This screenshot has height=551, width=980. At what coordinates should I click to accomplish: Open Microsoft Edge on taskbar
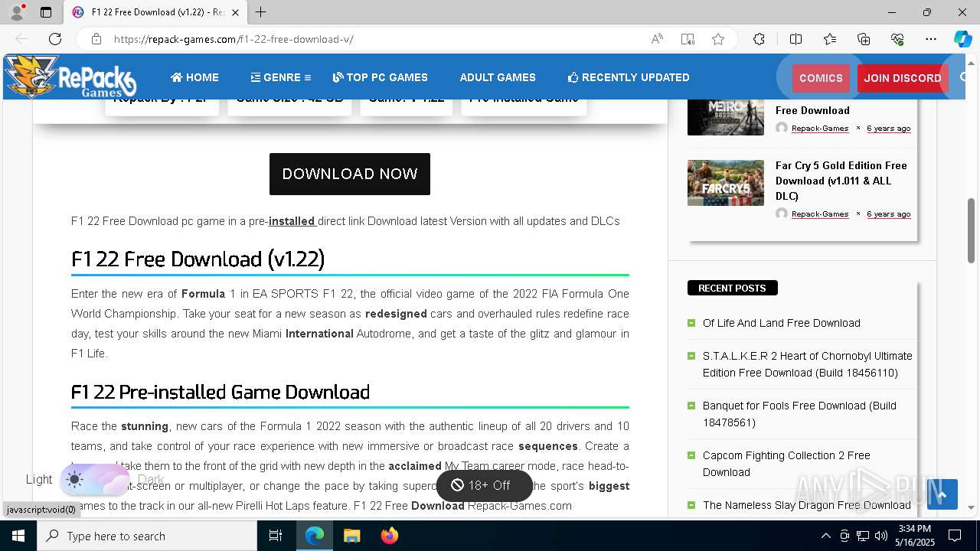(x=315, y=536)
